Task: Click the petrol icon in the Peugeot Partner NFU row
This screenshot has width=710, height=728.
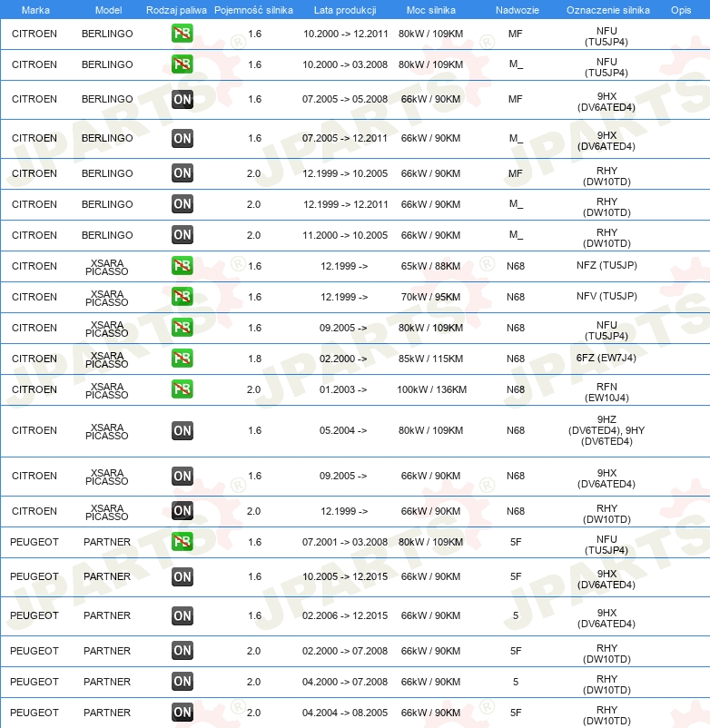Action: click(182, 542)
